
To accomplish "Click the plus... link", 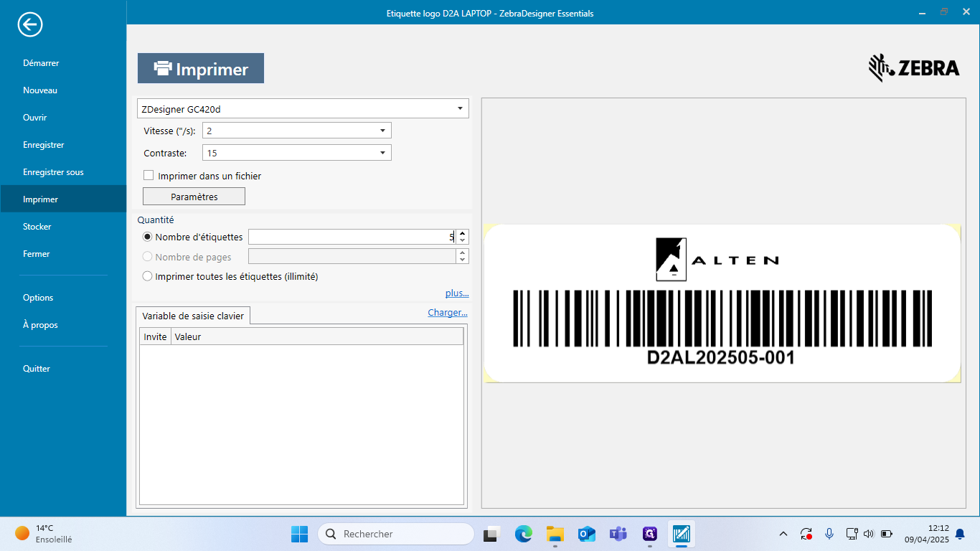I will coord(457,293).
